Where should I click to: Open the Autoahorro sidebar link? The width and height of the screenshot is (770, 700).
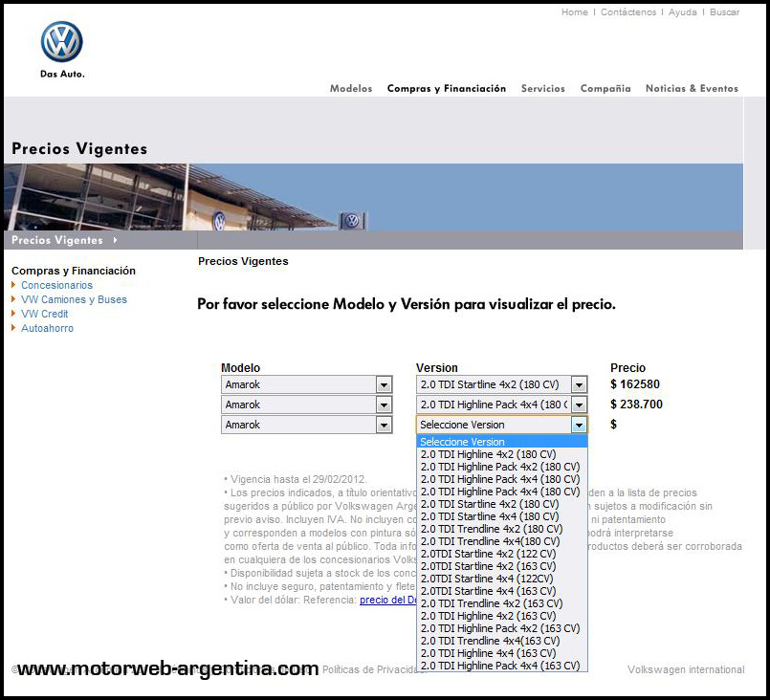pyautogui.click(x=47, y=328)
